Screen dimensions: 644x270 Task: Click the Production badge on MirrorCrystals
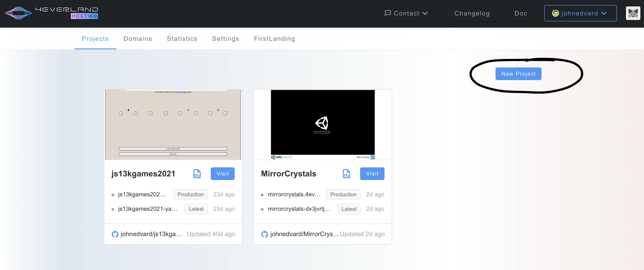point(343,194)
